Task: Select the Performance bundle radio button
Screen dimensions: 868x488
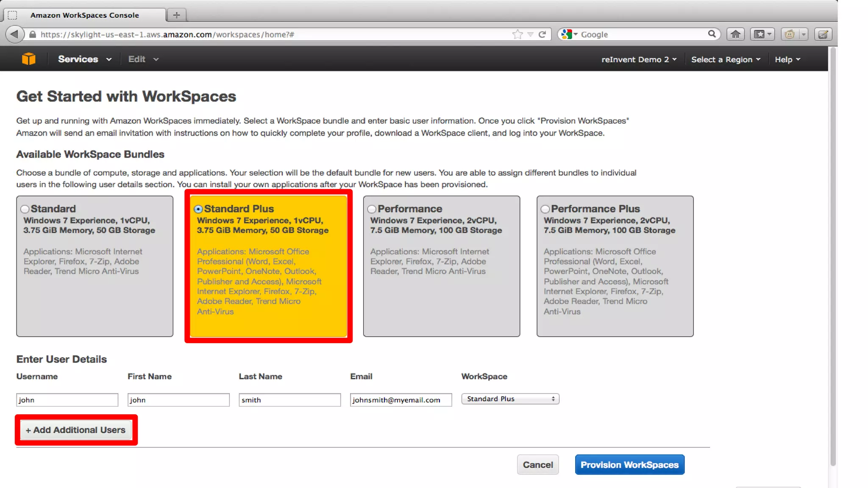Action: tap(372, 209)
